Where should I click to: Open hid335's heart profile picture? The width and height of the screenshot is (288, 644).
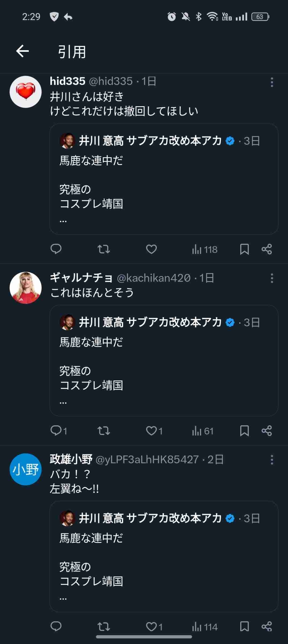pos(26,92)
